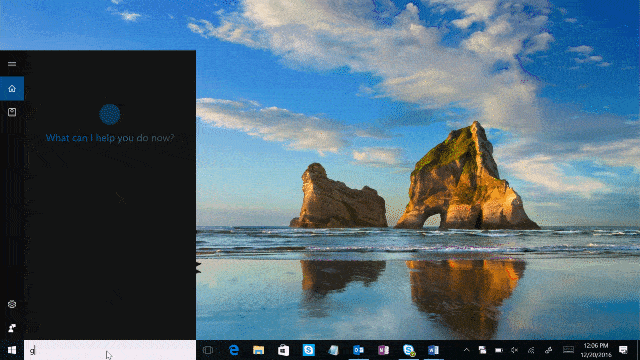Screen dimensions: 640x360
Task: Open the Wi-Fi network tray icon
Action: [531, 350]
